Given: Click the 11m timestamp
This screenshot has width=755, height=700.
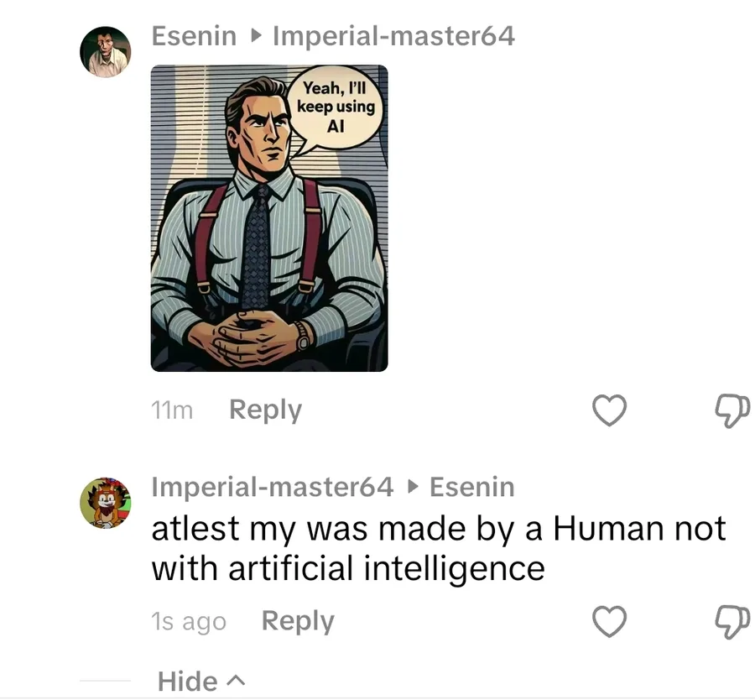Looking at the screenshot, I should [x=172, y=410].
